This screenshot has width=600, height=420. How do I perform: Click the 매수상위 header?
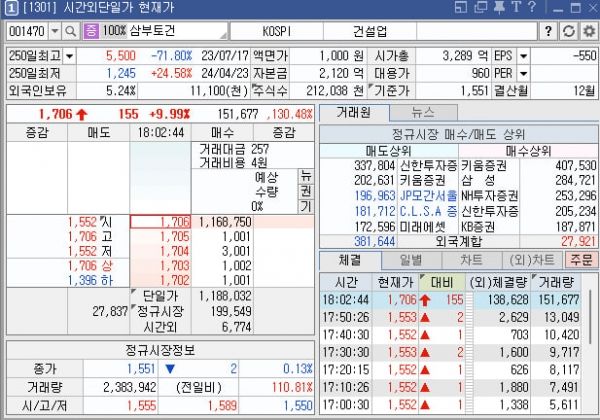point(528,151)
